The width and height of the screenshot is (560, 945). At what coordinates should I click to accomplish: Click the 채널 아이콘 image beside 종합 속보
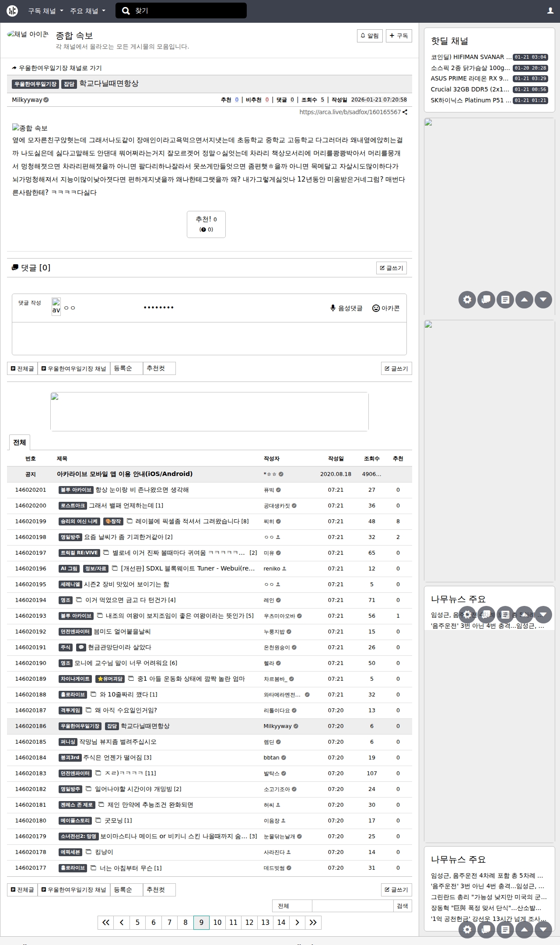[28, 34]
